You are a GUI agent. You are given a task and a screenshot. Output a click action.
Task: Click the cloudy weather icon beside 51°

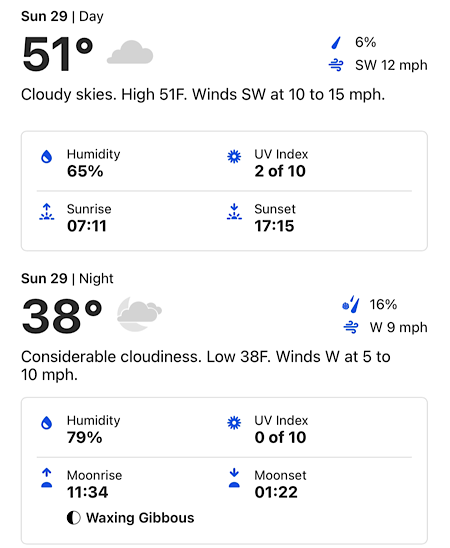pos(130,52)
